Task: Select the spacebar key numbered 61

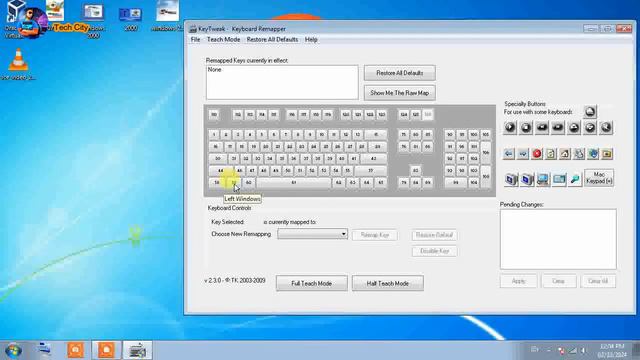Action: 293,182
